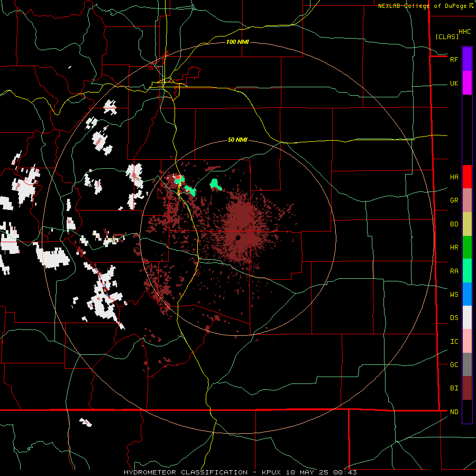The width and height of the screenshot is (476, 476).
Task: Click the HA legend label
Action: (x=454, y=177)
